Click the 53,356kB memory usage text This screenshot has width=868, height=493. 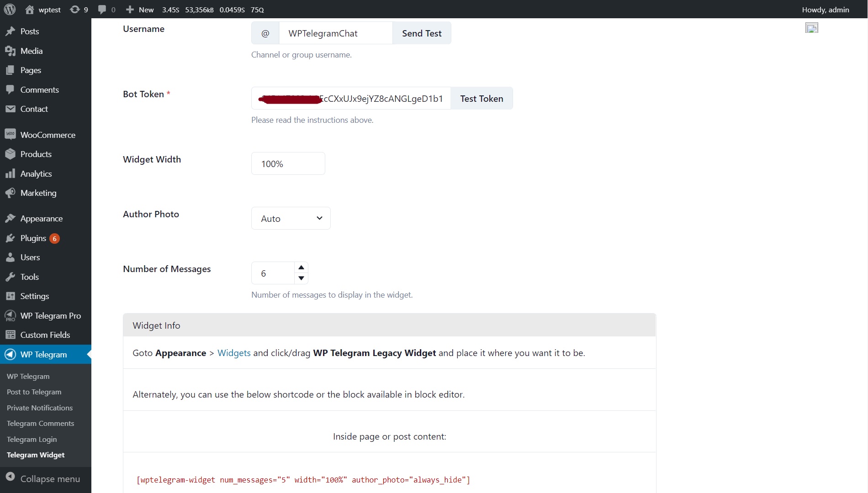coord(199,10)
